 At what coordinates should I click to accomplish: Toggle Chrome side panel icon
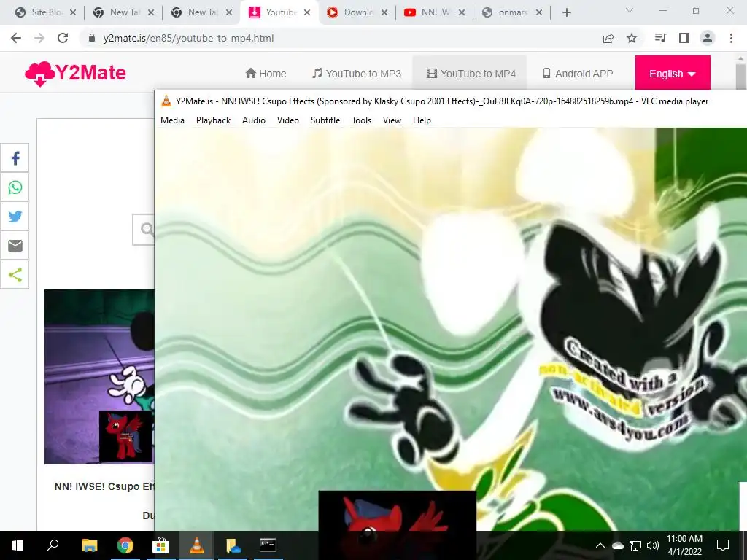(x=684, y=38)
